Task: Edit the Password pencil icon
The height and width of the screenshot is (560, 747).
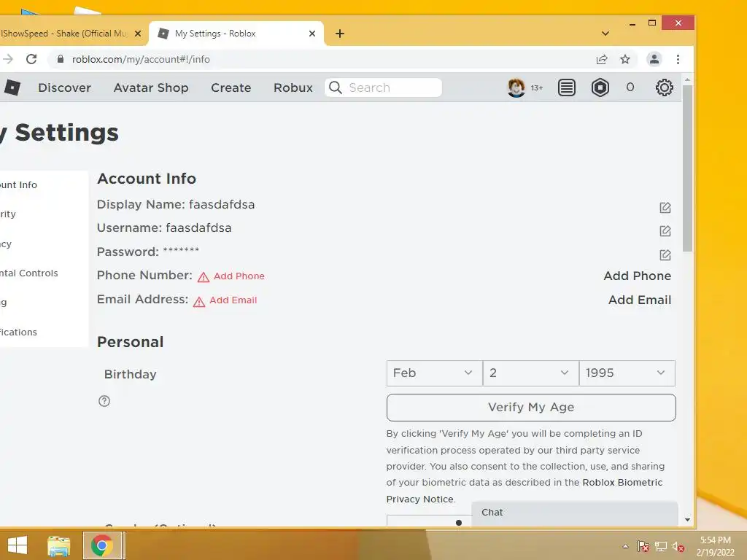Action: point(665,254)
